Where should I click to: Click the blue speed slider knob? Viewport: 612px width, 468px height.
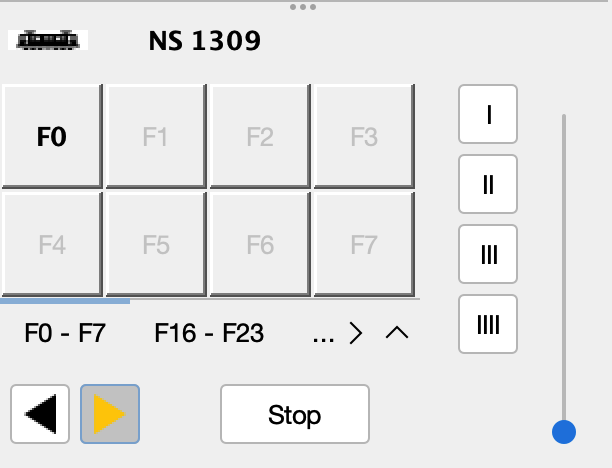tap(564, 432)
